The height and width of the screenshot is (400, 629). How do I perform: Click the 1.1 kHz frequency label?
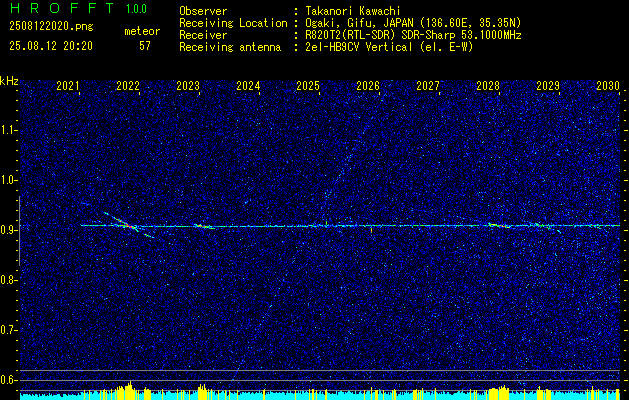click(8, 130)
